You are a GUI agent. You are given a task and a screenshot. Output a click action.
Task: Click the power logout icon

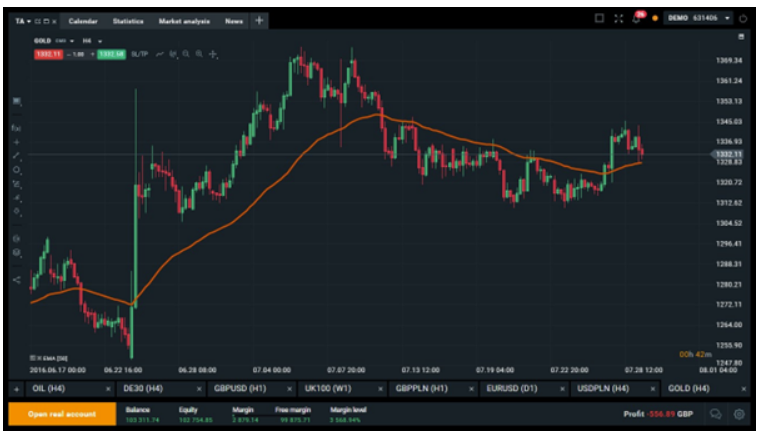[x=743, y=18]
